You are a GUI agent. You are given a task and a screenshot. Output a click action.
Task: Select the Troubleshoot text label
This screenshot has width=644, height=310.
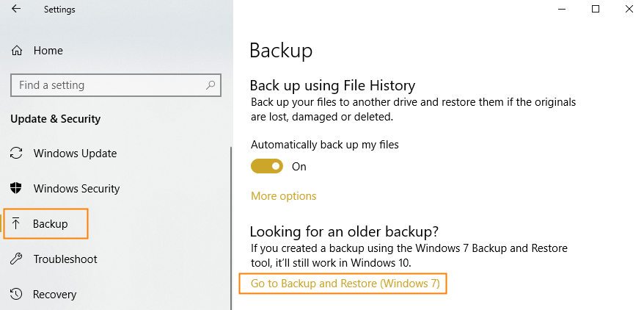[x=65, y=259]
